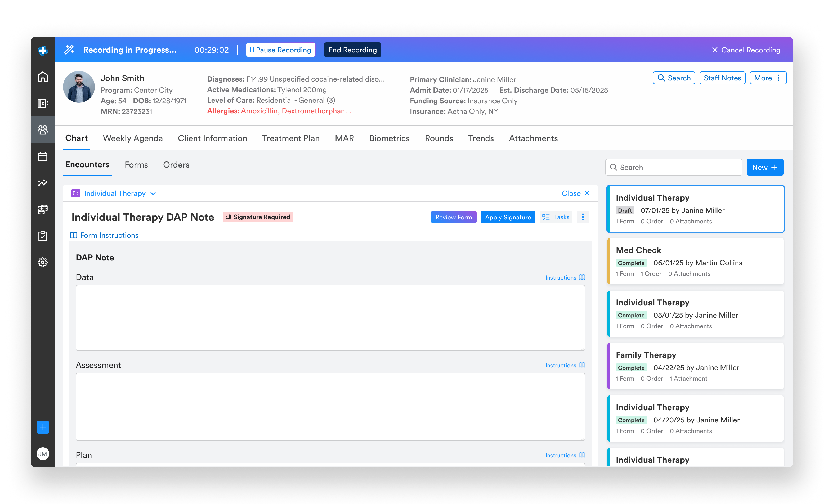Open the Settings gear sidebar icon
This screenshot has width=824, height=504.
tap(42, 262)
